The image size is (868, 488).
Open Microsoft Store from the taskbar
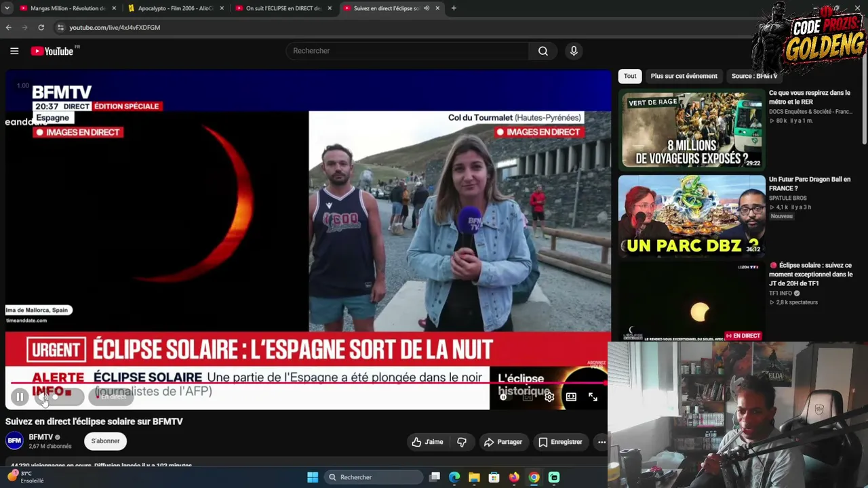494,477
